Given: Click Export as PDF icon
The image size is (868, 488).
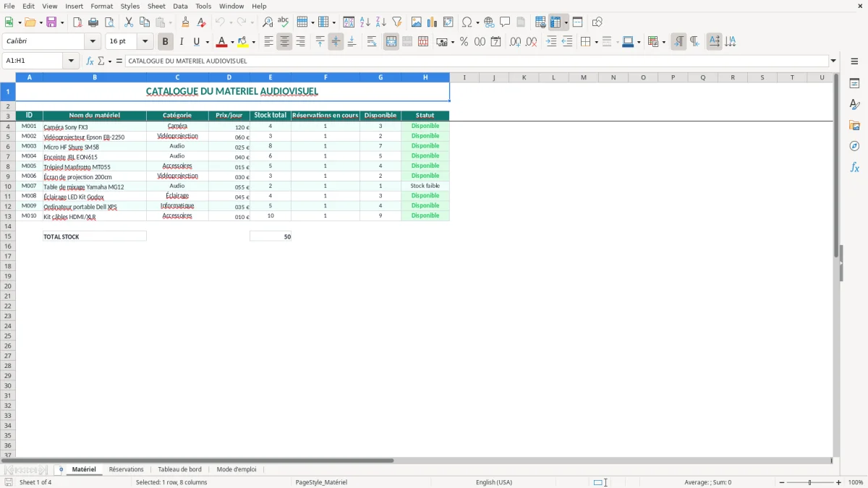Looking at the screenshot, I should click(77, 22).
